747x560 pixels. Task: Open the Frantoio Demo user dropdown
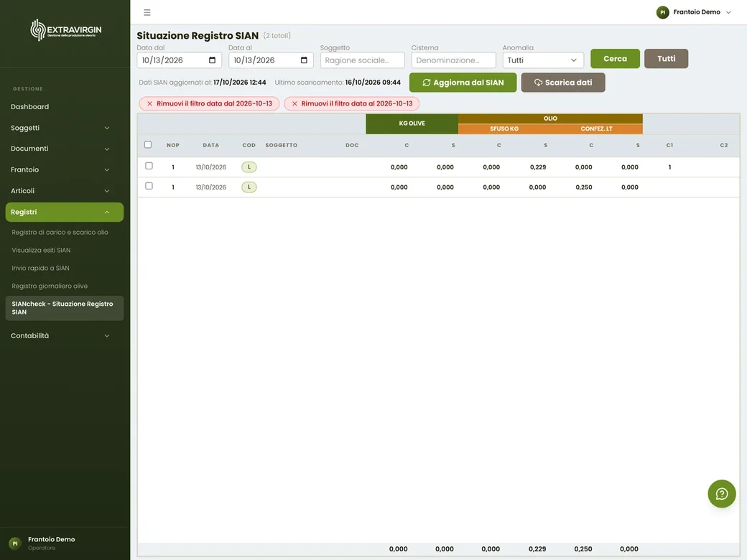click(694, 12)
